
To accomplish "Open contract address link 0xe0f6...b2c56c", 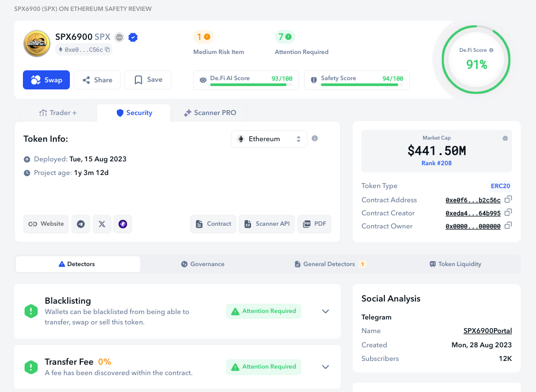I will [x=473, y=200].
